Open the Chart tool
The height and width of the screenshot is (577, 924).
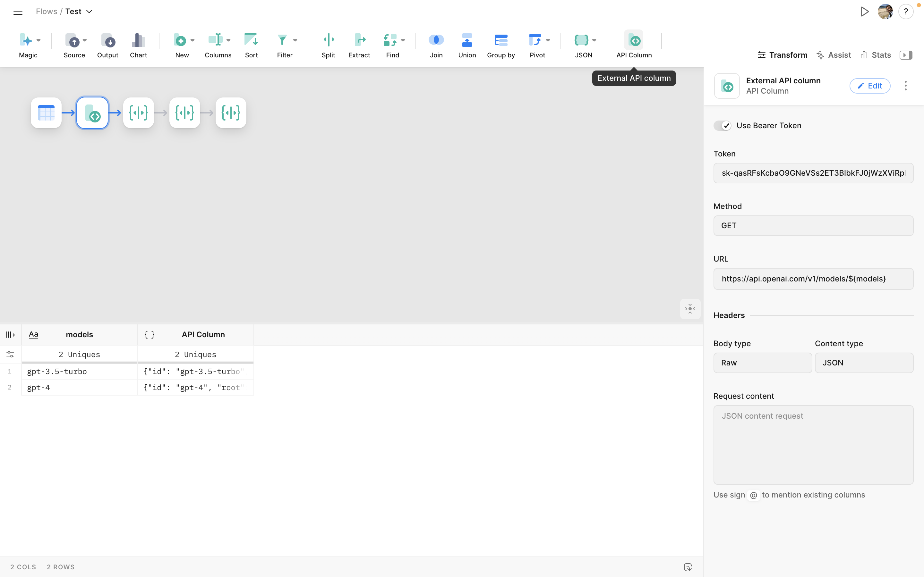click(x=138, y=40)
